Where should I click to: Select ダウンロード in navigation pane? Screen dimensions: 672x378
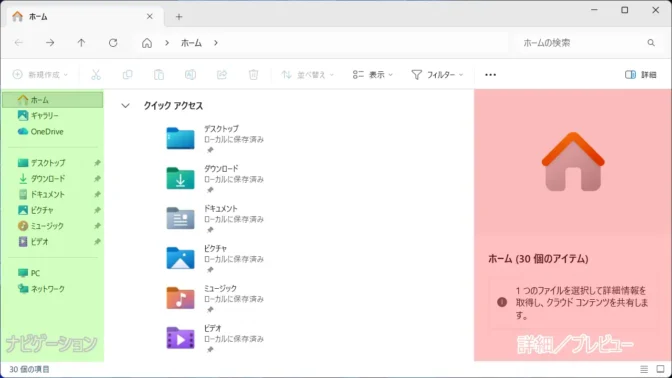tap(52, 179)
